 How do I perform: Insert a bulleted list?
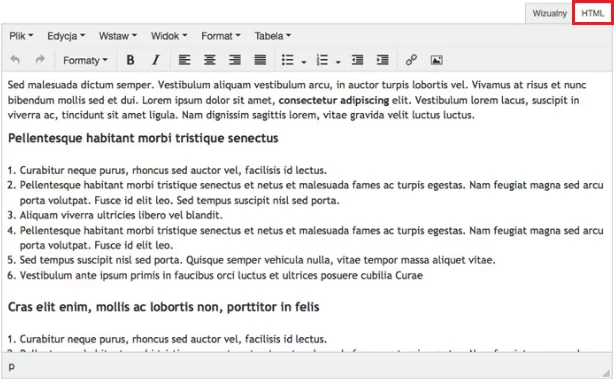287,60
